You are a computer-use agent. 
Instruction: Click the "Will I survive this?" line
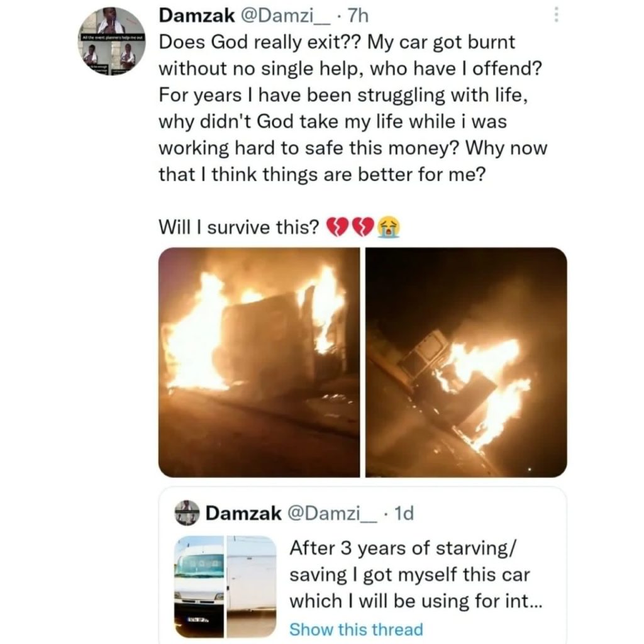coord(238,226)
